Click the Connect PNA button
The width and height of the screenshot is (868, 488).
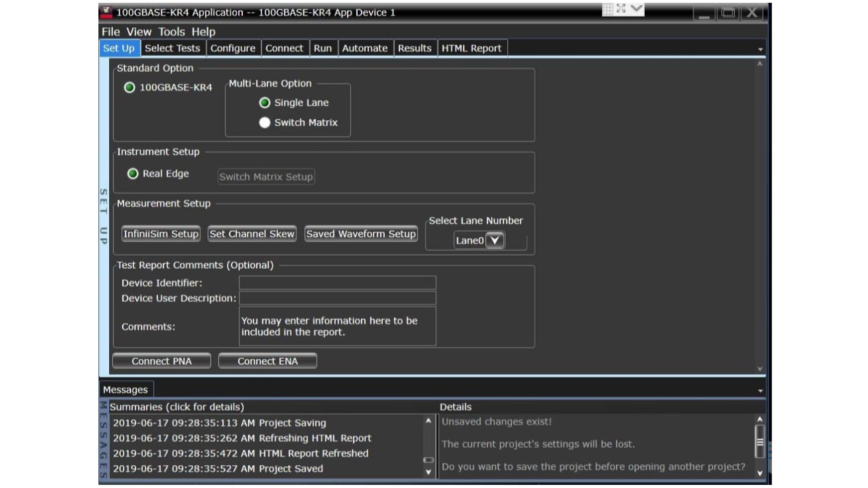161,361
